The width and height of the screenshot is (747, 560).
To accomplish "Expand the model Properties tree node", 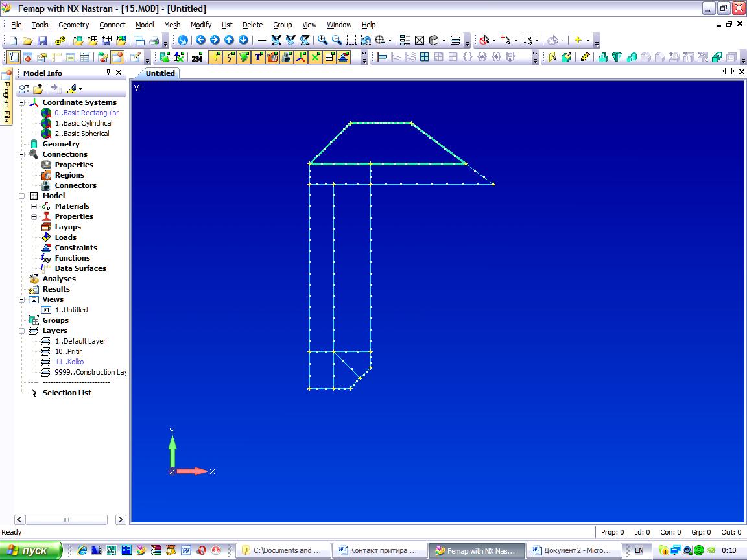I will tap(34, 216).
